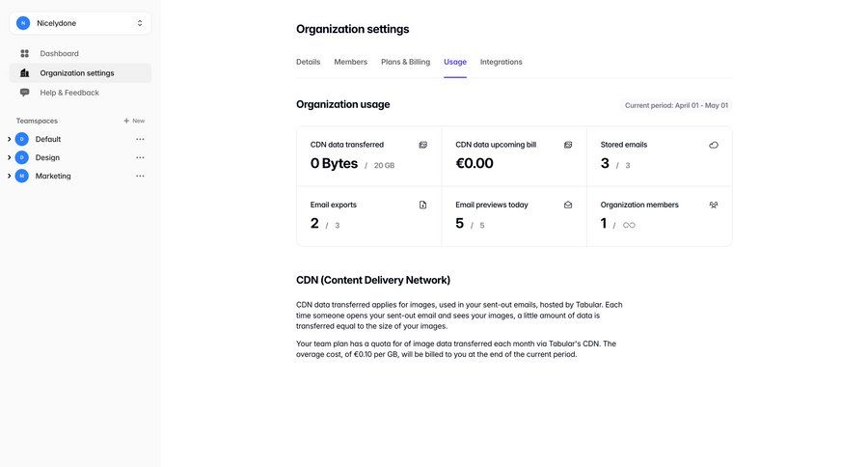Click the Organization members people icon
The height and width of the screenshot is (467, 868).
[x=714, y=205]
